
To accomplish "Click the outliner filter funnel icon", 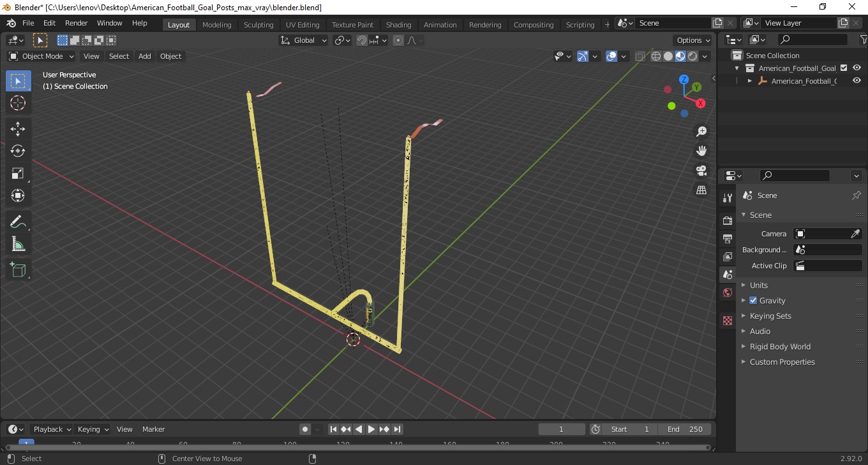I will coord(864,40).
